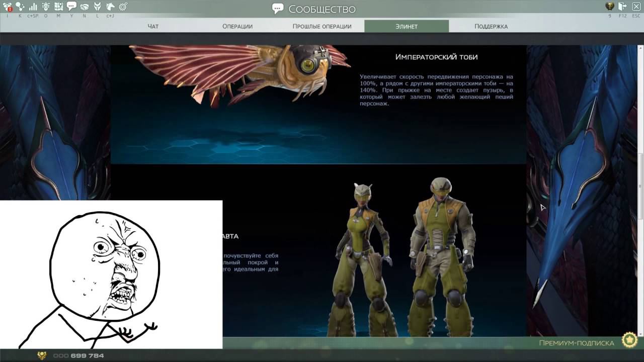Viewport: 644px width, 362px height.
Task: Open the world map icon (M)
Action: point(59,7)
